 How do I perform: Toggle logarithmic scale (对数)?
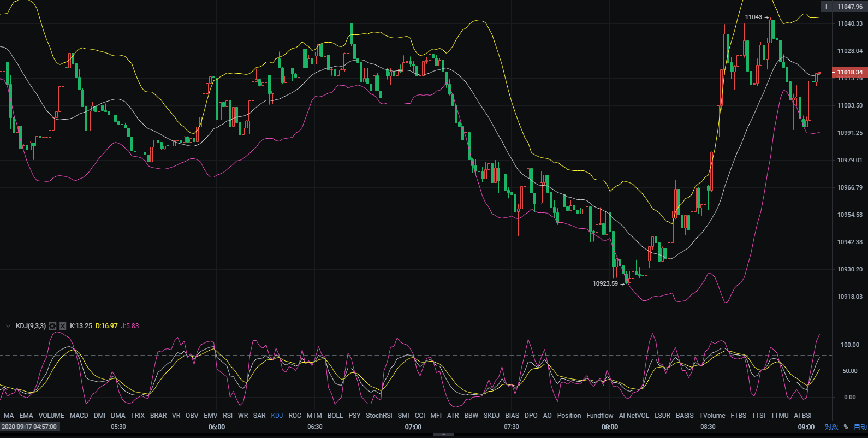(x=831, y=427)
